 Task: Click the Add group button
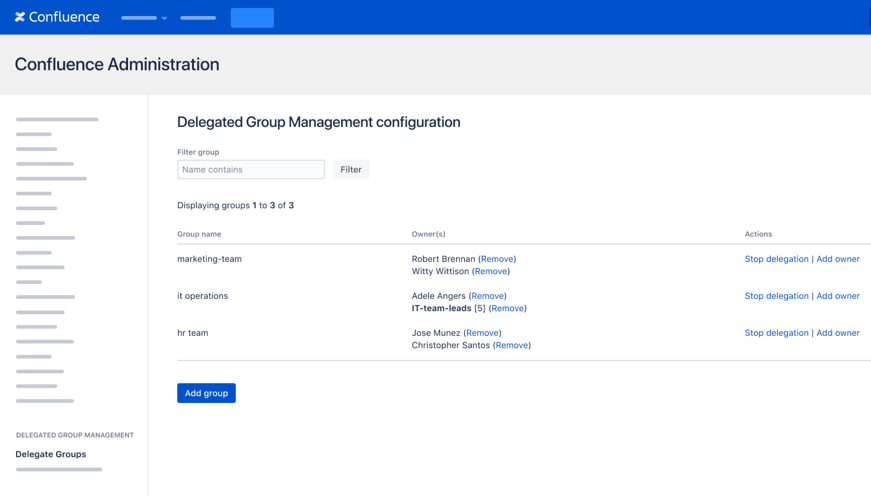point(206,393)
